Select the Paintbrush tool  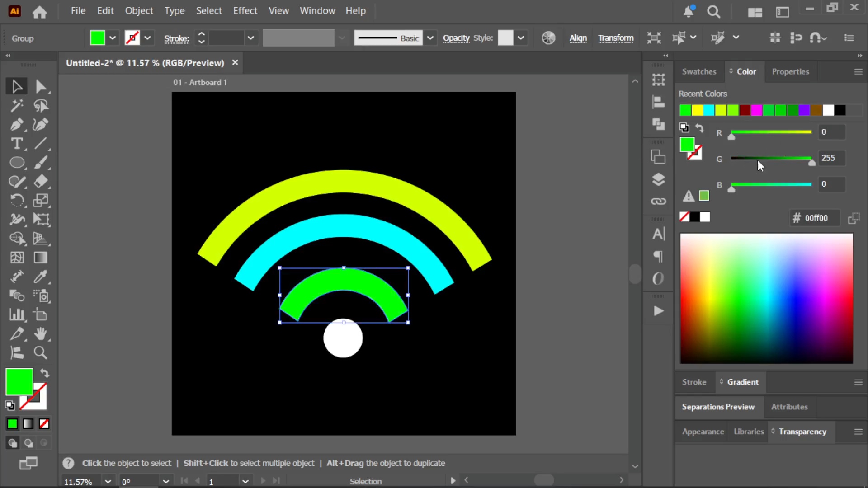41,163
